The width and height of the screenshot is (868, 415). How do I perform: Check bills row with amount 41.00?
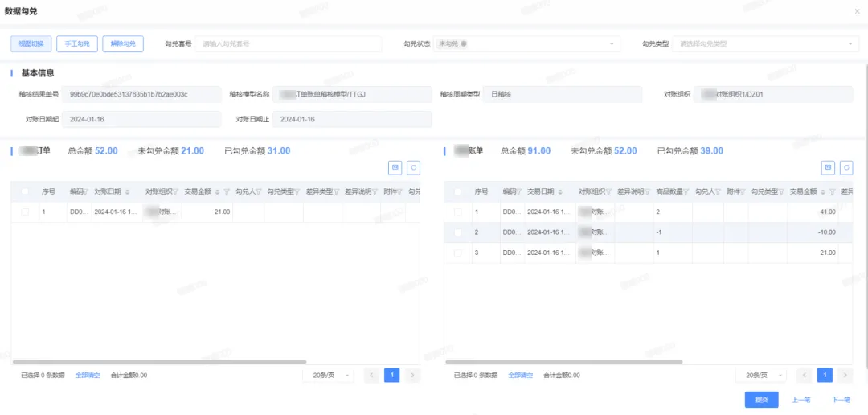coord(458,212)
